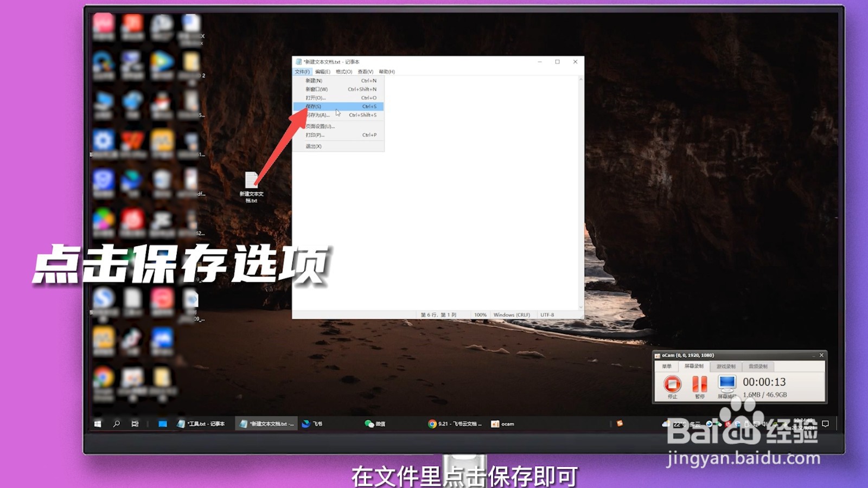The width and height of the screenshot is (868, 488).
Task: Click the Sogou input S tray icon
Action: (620, 423)
